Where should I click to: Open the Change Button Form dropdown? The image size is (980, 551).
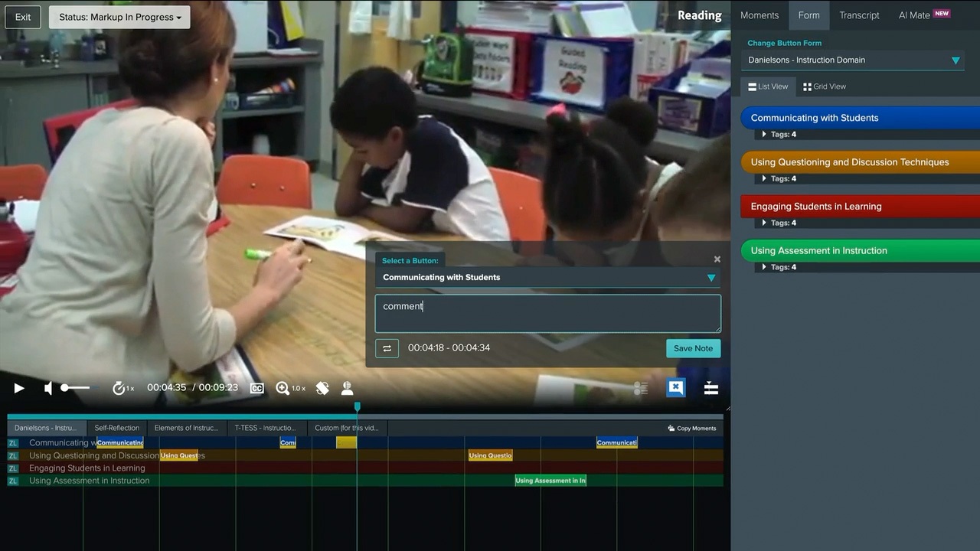coord(854,60)
